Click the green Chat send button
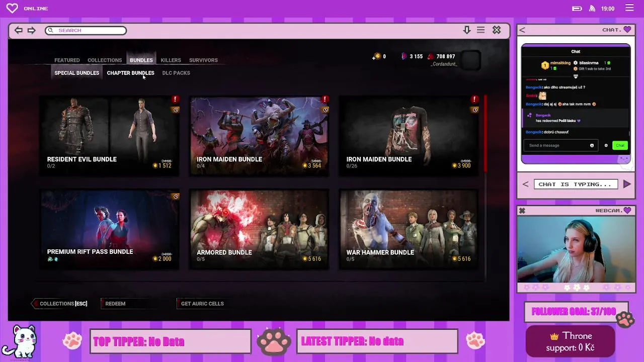644x362 pixels. 620,145
